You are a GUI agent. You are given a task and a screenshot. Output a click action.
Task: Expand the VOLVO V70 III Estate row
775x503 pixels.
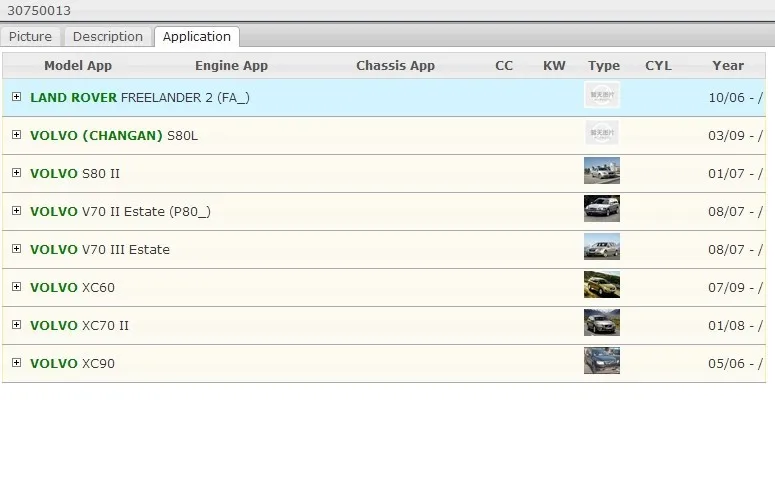(16, 249)
